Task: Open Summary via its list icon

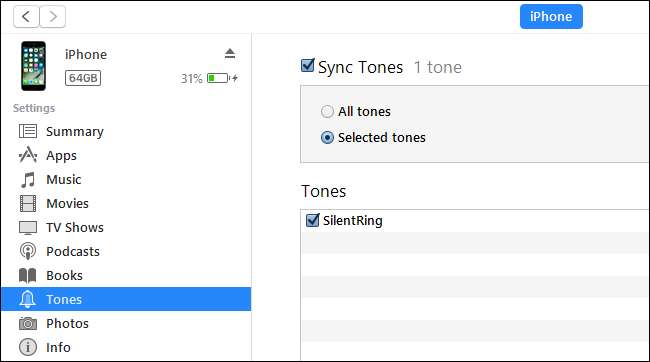Action: [28, 131]
